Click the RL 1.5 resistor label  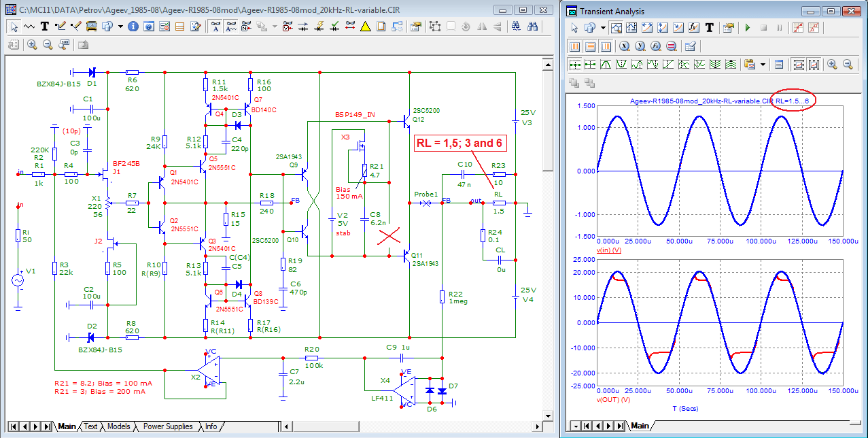point(498,203)
